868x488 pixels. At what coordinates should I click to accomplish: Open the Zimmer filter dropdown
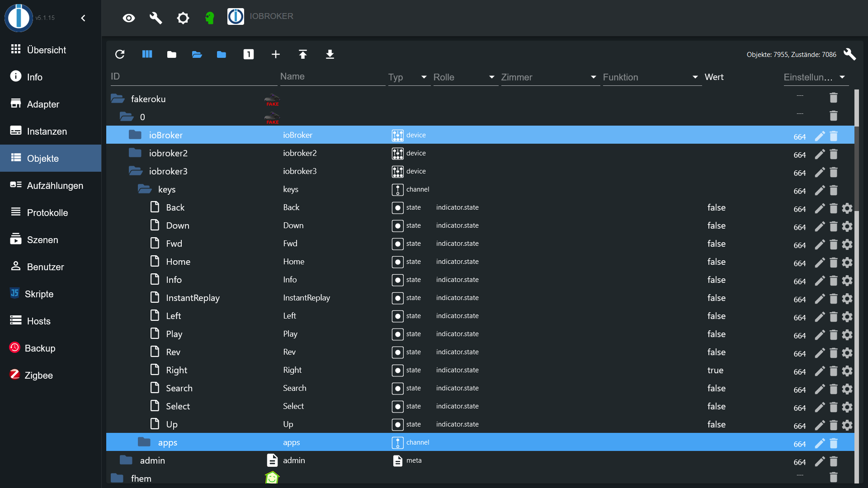click(x=550, y=77)
